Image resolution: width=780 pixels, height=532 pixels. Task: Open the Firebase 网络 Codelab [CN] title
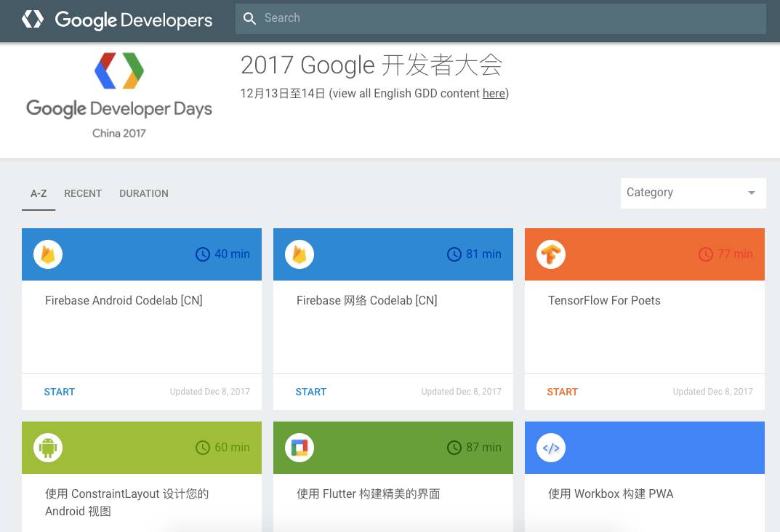pyautogui.click(x=366, y=300)
